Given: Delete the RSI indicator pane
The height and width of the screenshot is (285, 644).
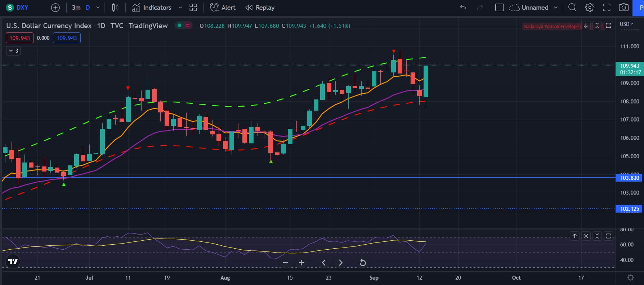Looking at the screenshot, I should pos(586,236).
